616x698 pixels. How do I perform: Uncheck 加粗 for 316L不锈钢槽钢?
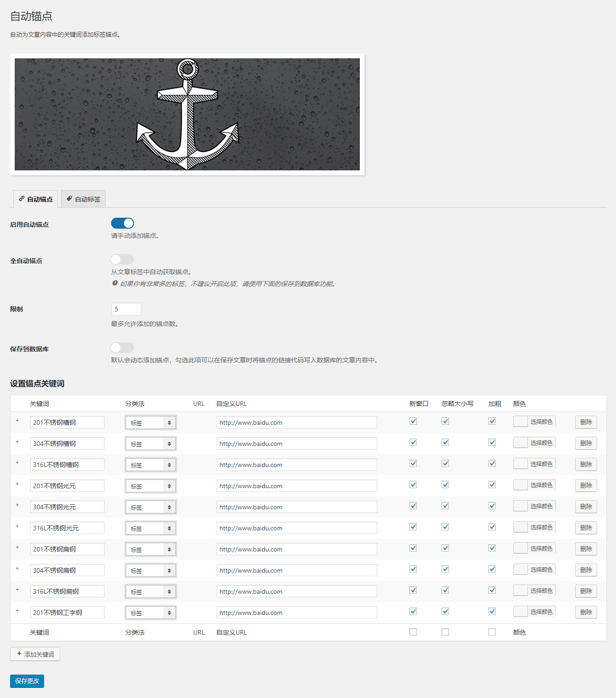click(492, 463)
